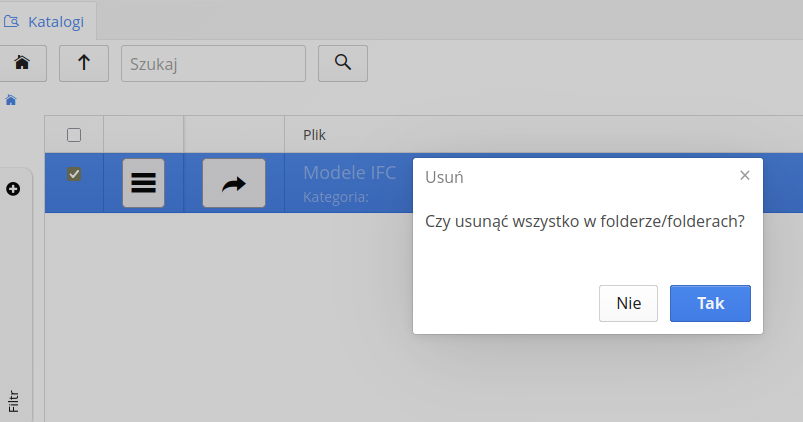The width and height of the screenshot is (803, 422).
Task: Focus the Szukaj search field
Action: click(x=213, y=63)
